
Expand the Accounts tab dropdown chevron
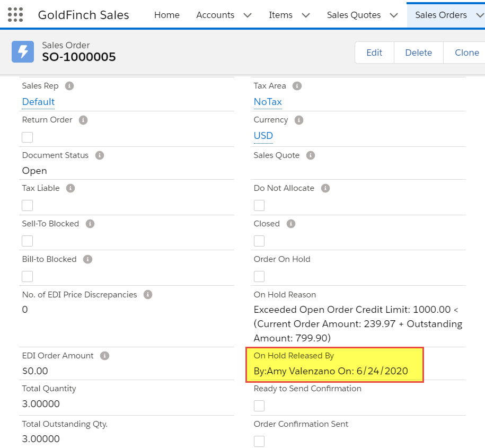point(248,15)
